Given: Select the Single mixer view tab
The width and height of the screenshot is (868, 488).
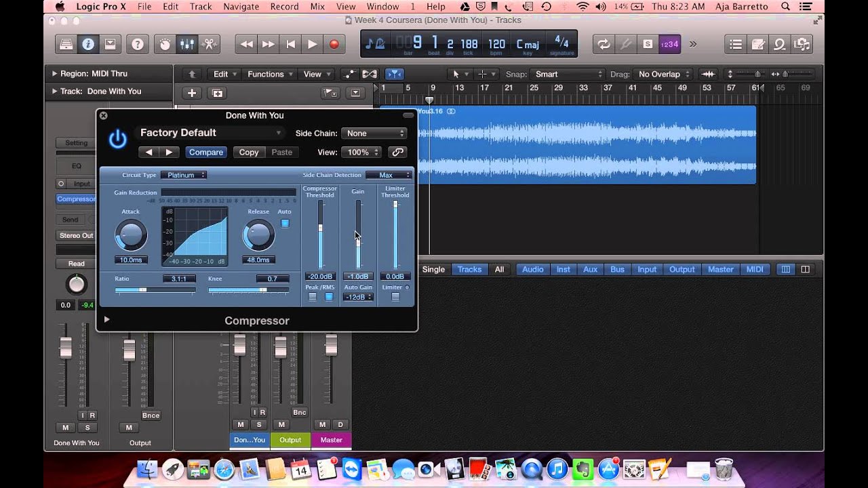Looking at the screenshot, I should pyautogui.click(x=433, y=269).
